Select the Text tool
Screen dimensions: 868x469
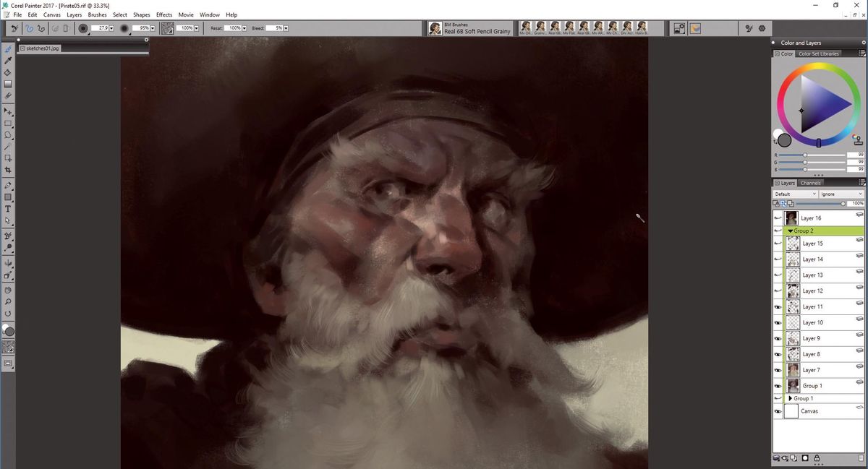point(9,209)
